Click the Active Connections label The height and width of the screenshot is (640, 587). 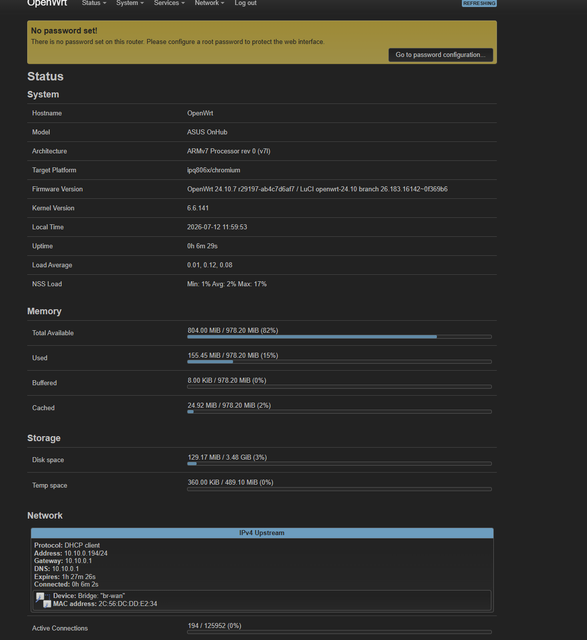click(x=60, y=628)
